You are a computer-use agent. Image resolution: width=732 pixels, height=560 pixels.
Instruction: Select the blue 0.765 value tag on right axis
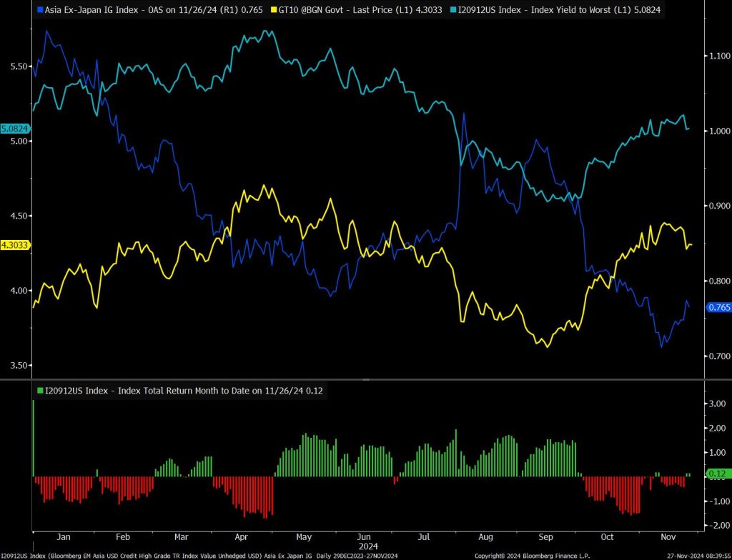click(718, 307)
